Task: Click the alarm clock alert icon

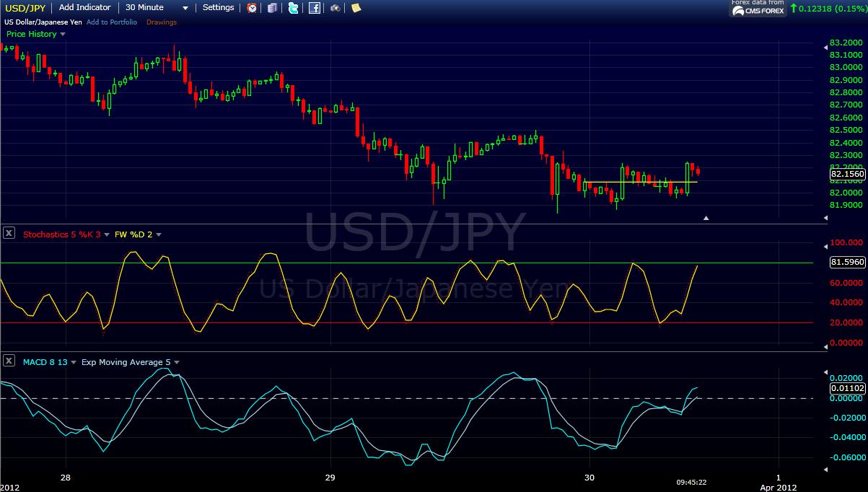Action: pos(252,8)
